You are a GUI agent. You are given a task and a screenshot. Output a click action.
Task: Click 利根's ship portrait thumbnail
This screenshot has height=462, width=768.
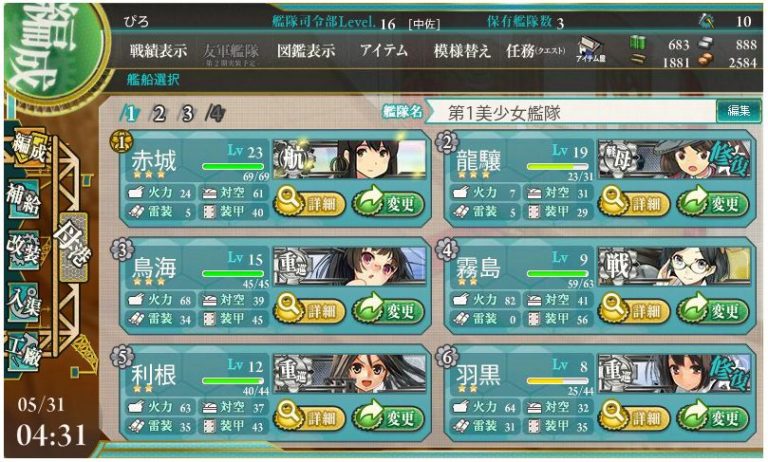click(x=350, y=373)
